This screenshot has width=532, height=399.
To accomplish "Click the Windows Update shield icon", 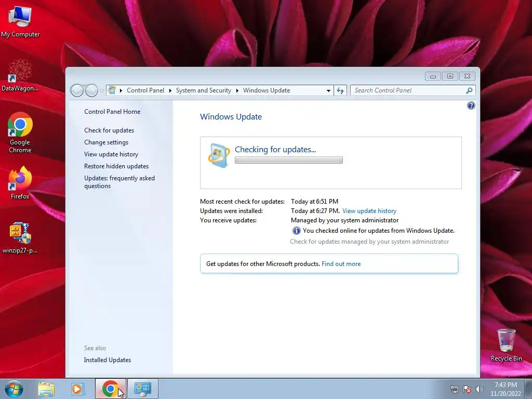I will click(x=219, y=156).
